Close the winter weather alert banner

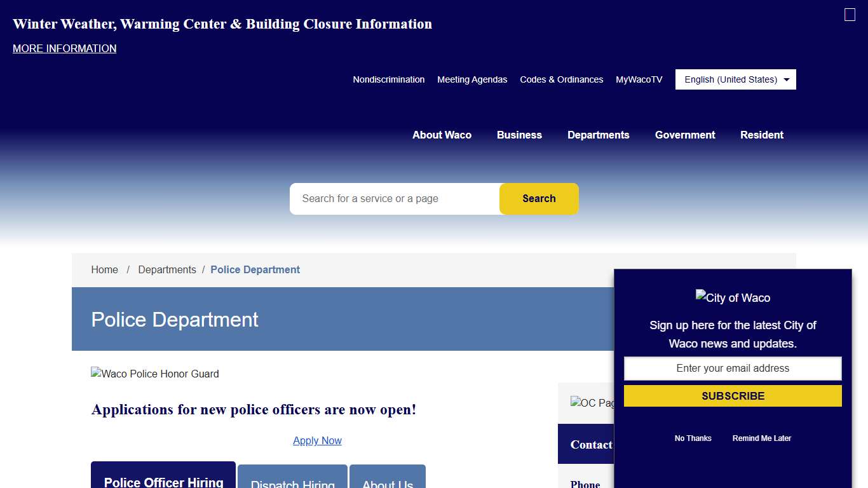point(850,15)
